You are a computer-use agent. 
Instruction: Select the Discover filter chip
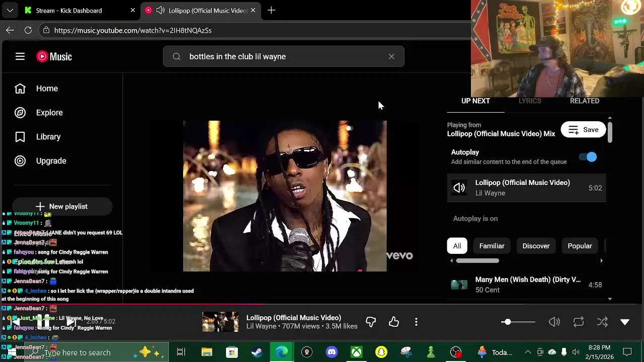[536, 246]
